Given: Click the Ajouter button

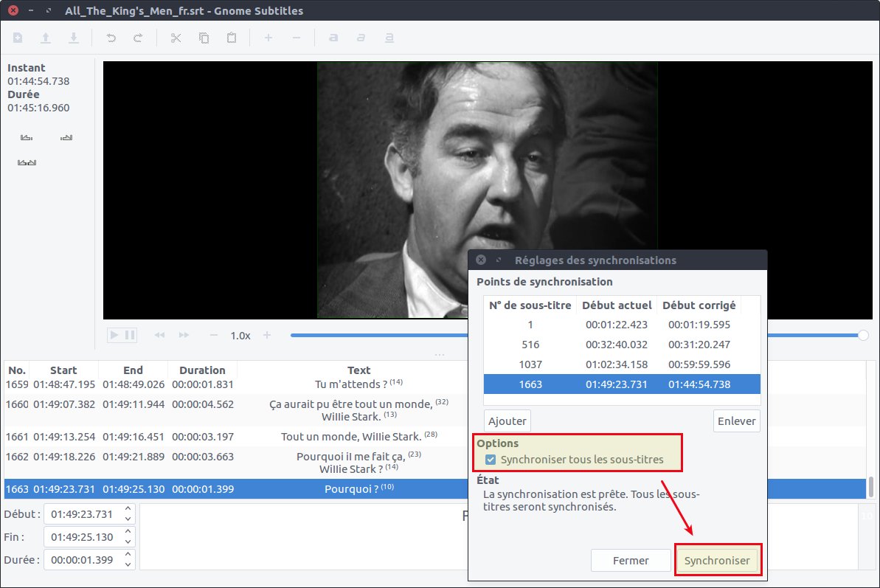Looking at the screenshot, I should tap(507, 421).
